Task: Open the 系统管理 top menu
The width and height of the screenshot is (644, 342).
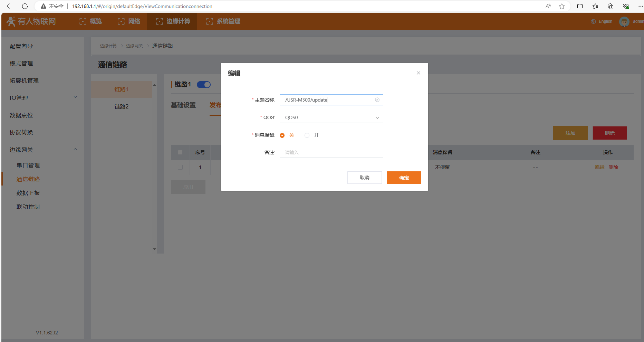Action: click(223, 21)
